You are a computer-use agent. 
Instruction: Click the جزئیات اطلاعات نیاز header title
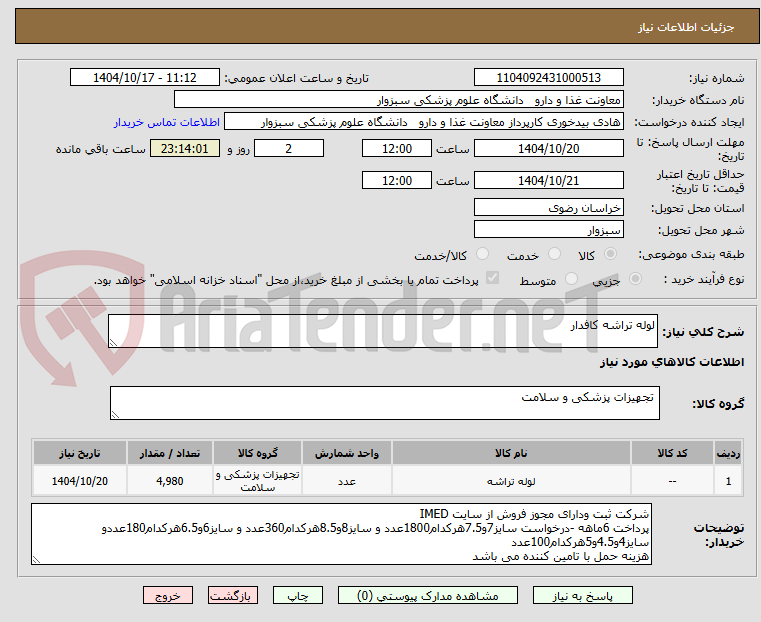[x=685, y=27]
